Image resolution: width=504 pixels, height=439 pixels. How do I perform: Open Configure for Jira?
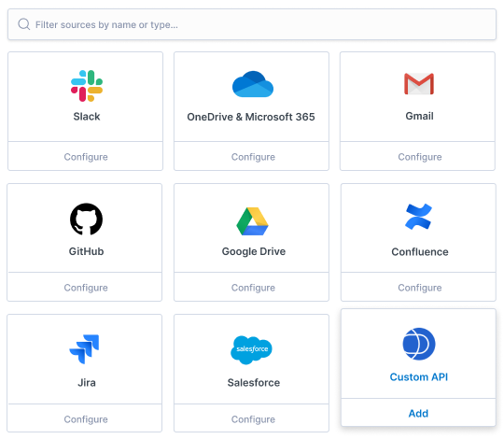(86, 418)
